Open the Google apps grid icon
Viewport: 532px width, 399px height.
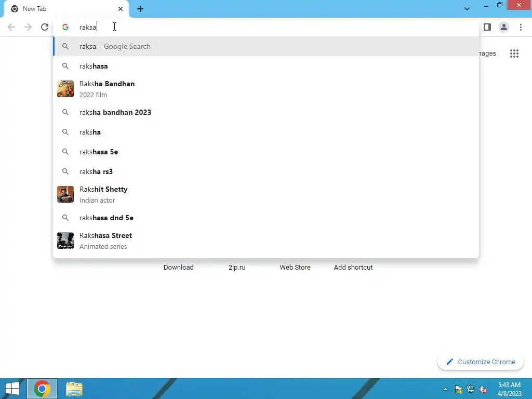[514, 54]
